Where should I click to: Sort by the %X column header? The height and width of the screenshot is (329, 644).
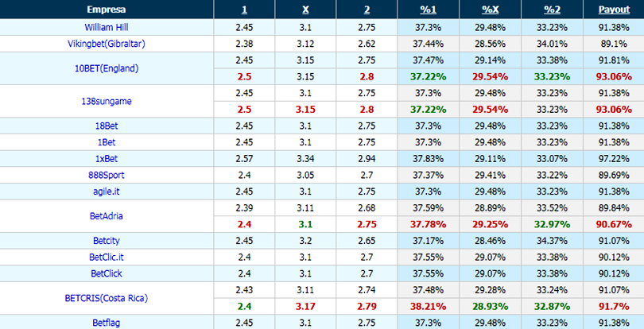pyautogui.click(x=491, y=10)
